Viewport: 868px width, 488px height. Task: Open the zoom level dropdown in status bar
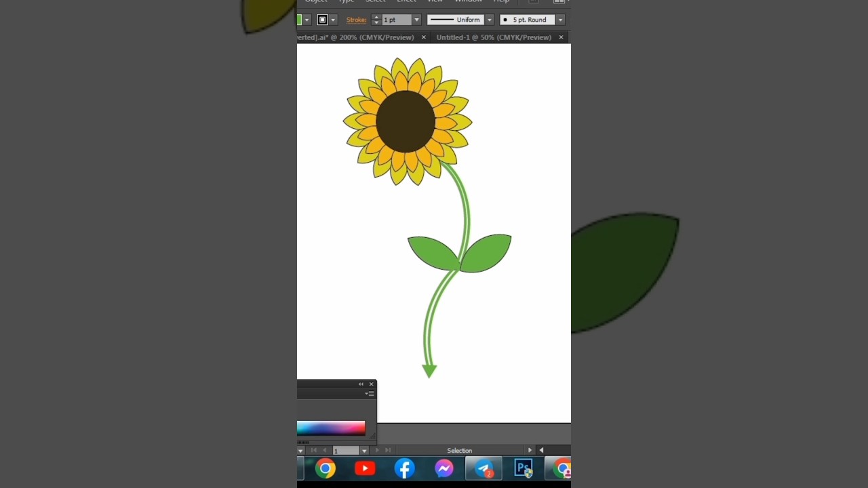(300, 451)
